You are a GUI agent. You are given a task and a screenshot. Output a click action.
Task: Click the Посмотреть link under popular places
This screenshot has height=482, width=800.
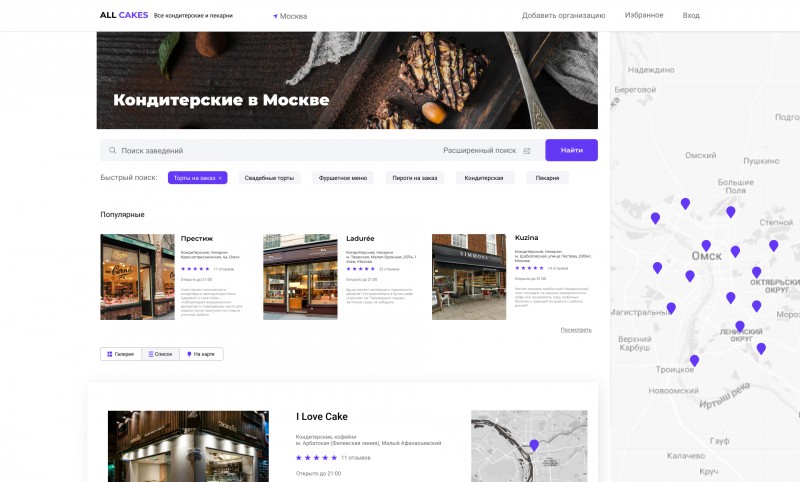pos(576,330)
